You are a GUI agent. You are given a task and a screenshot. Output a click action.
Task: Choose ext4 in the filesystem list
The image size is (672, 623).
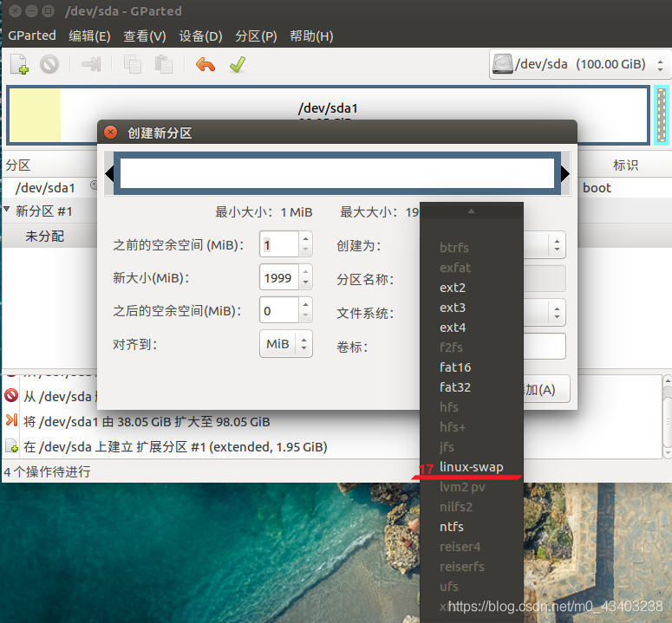pyautogui.click(x=453, y=328)
